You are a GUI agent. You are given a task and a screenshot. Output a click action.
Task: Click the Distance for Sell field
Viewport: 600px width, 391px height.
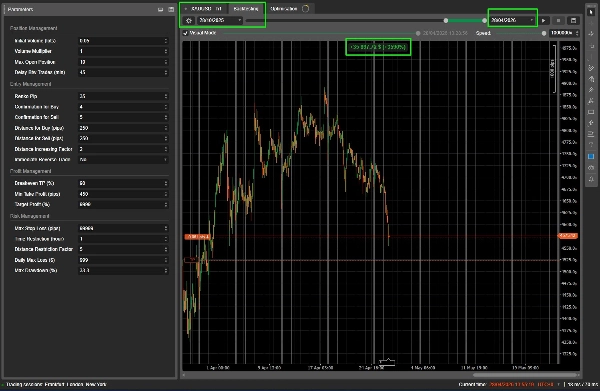pyautogui.click(x=123, y=138)
